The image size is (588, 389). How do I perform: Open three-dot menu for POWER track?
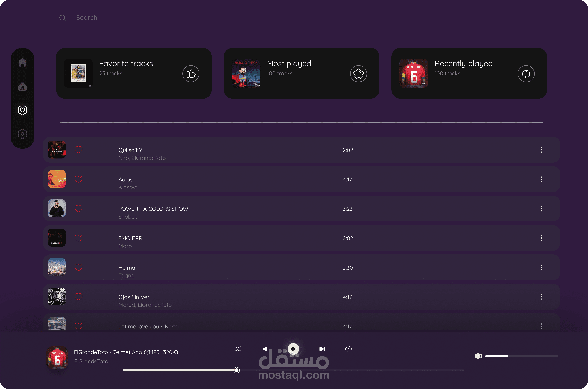click(541, 209)
